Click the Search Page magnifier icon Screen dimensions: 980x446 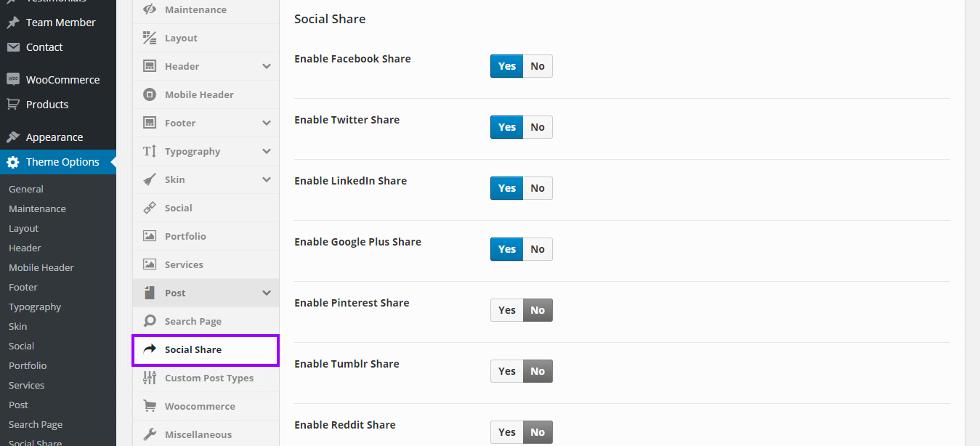click(x=150, y=321)
